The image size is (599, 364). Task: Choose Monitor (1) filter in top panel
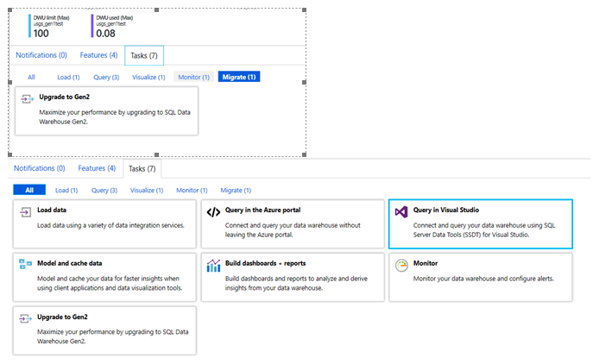point(193,77)
